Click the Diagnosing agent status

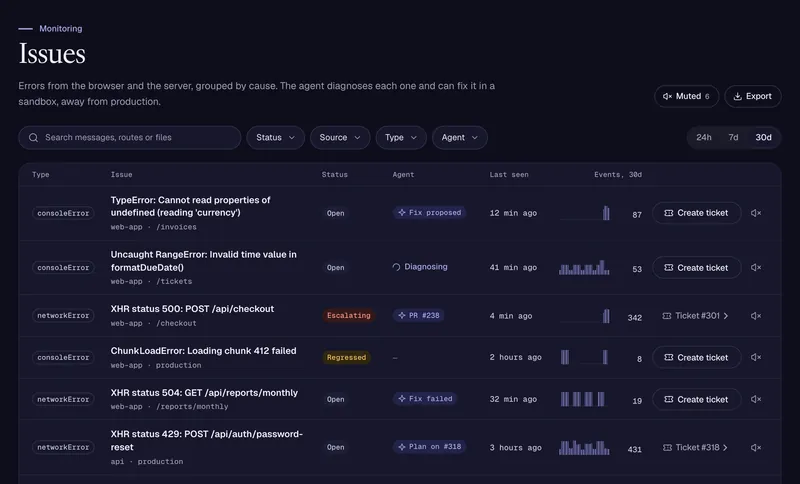coord(420,267)
